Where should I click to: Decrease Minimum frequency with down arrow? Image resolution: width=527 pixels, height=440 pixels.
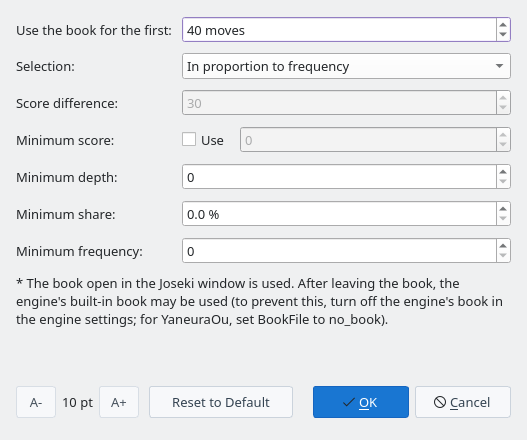[503, 255]
